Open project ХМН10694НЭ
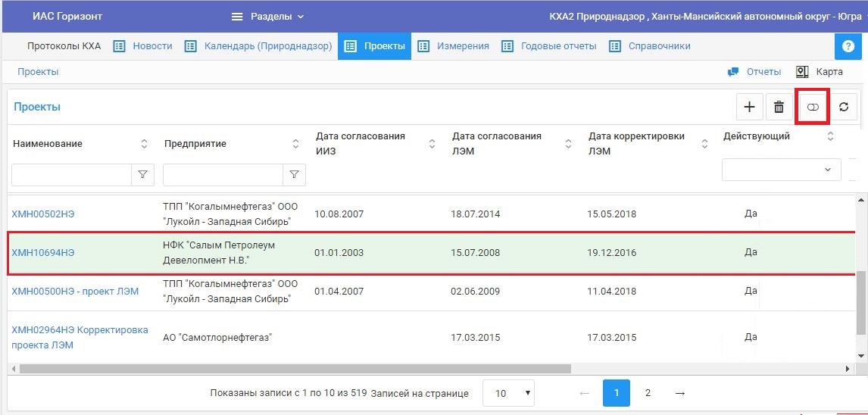Image resolution: width=868 pixels, height=415 pixels. click(42, 253)
